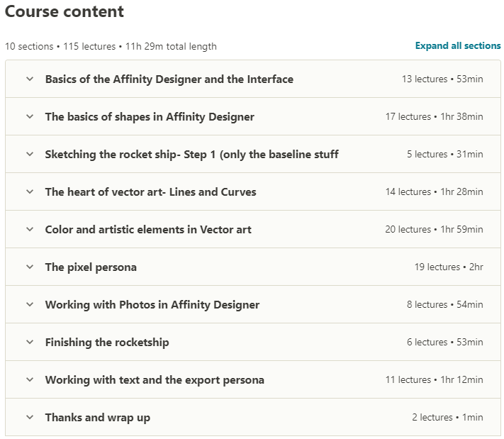Select The basics of shapes section title

pyautogui.click(x=150, y=117)
